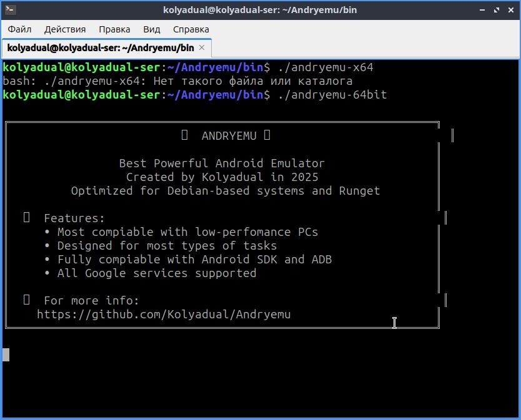
Task: Click the 'Features:' heading
Action: [74, 218]
